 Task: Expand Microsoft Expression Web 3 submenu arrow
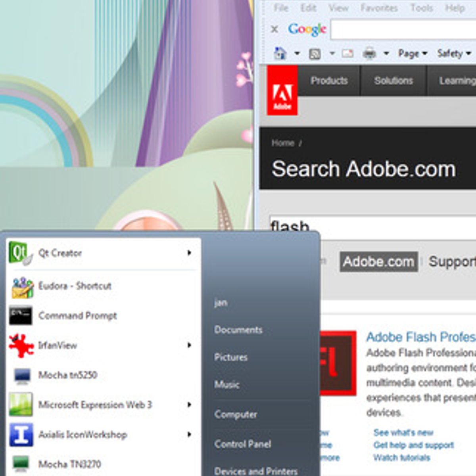pos(190,405)
